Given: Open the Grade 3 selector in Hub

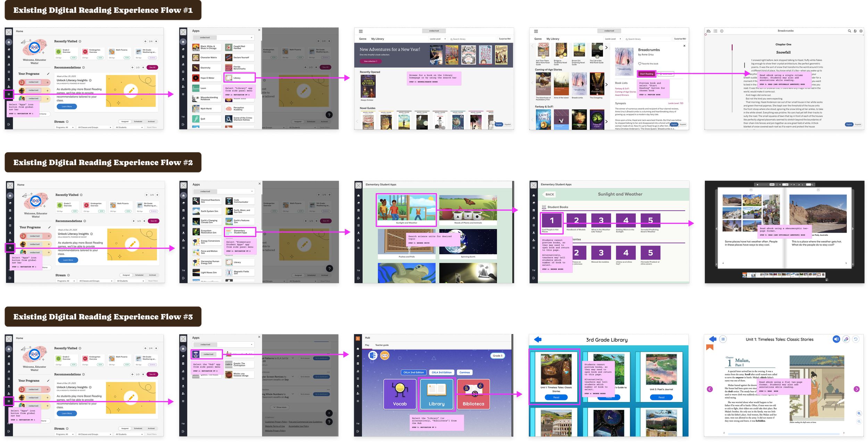Looking at the screenshot, I should click(498, 356).
